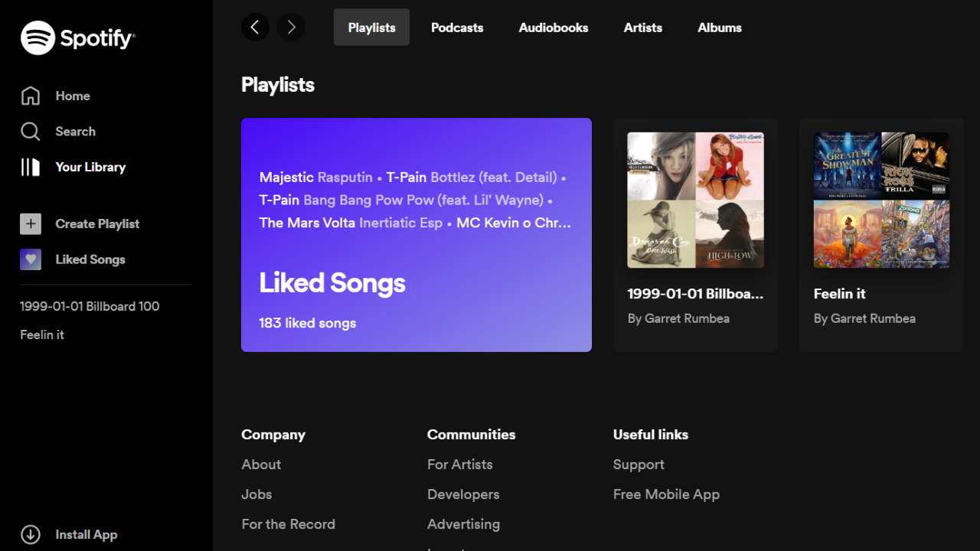Click the Create Playlist plus icon
980x551 pixels.
[x=31, y=223]
